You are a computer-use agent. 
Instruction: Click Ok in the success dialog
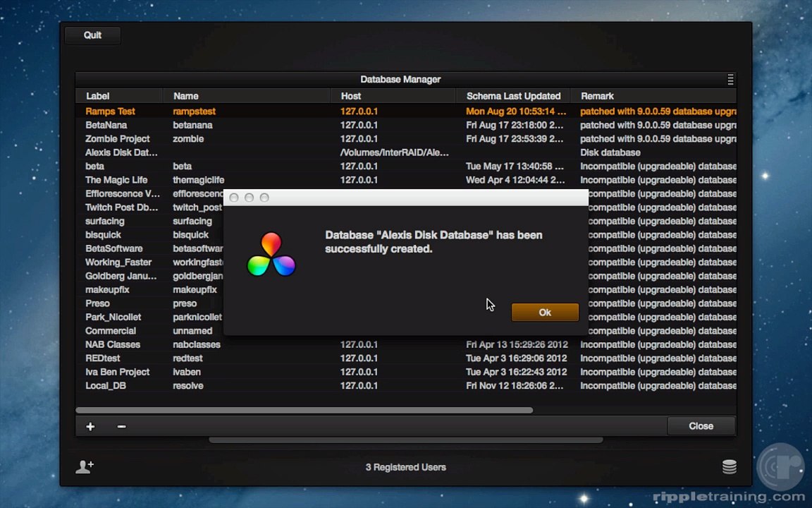point(545,313)
